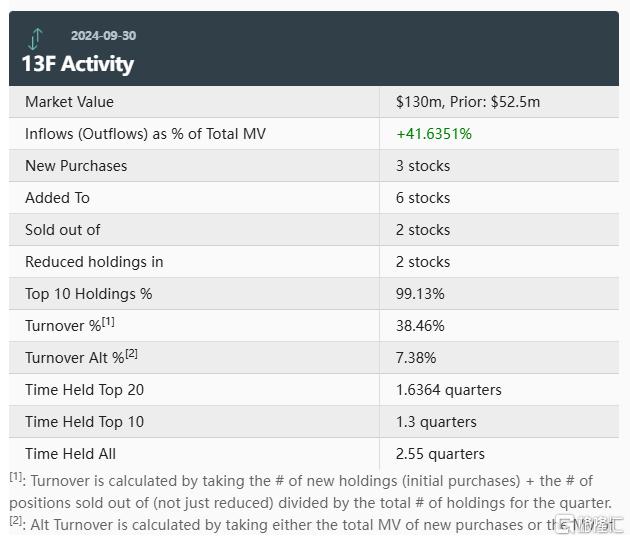Screen dimensions: 630x541
Task: Select the Time Held Top 20 row
Action: click(x=314, y=389)
